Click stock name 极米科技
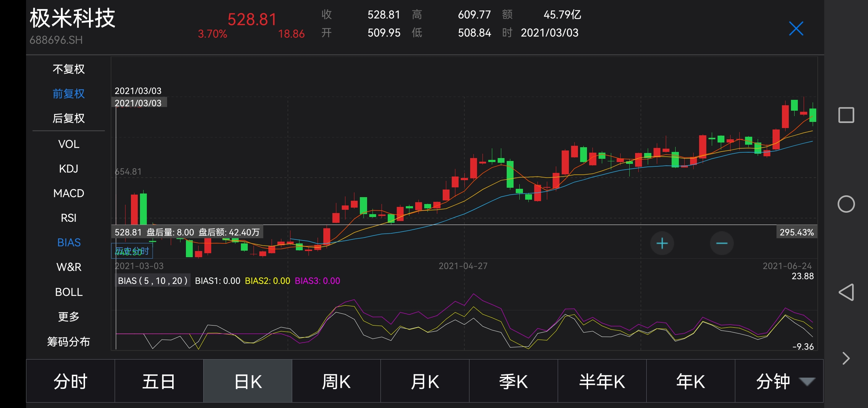Image resolution: width=868 pixels, height=408 pixels. [72, 18]
